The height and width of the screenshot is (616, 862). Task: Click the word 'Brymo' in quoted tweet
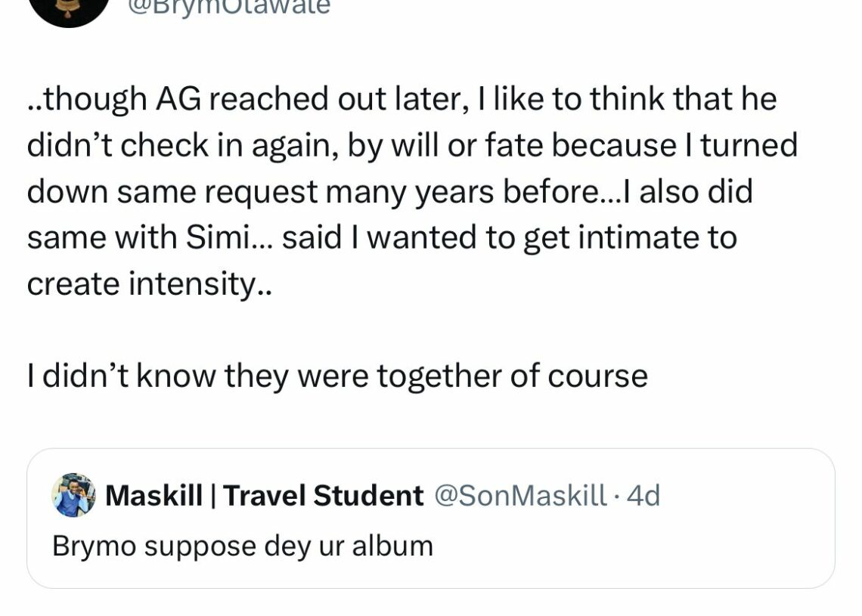tap(94, 546)
